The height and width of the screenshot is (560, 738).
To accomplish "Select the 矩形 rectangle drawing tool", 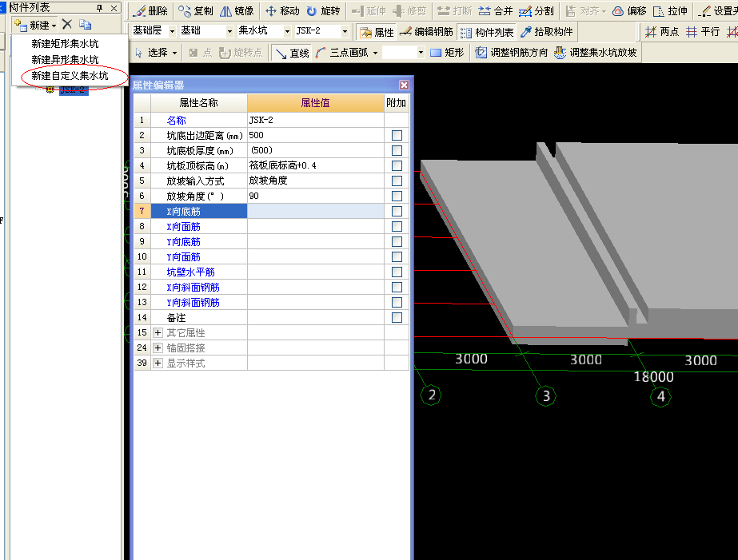I will [x=447, y=53].
